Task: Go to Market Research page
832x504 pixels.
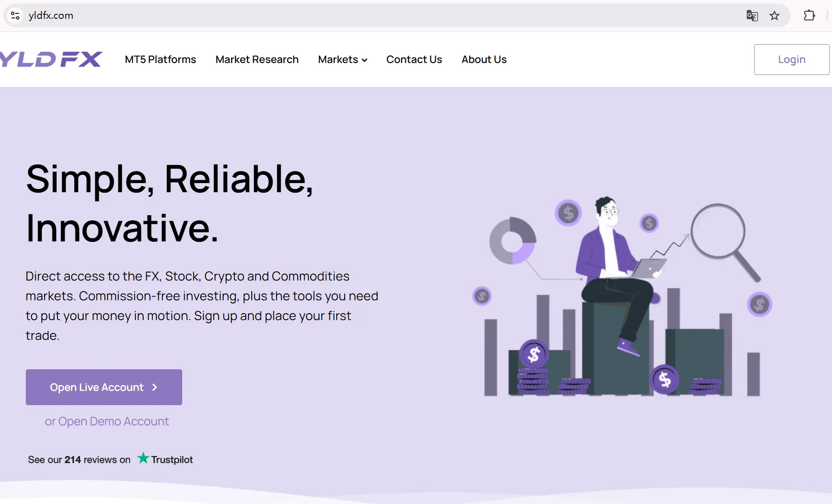Action: [x=257, y=59]
